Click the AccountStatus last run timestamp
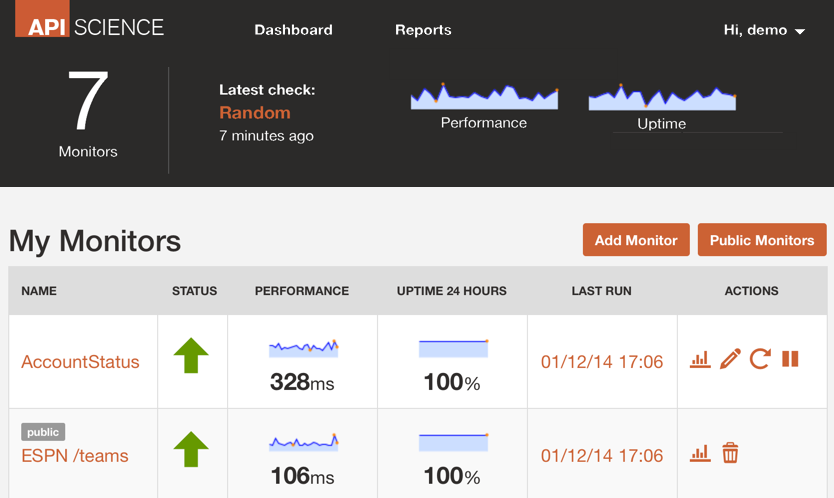This screenshot has width=834, height=498. point(602,362)
